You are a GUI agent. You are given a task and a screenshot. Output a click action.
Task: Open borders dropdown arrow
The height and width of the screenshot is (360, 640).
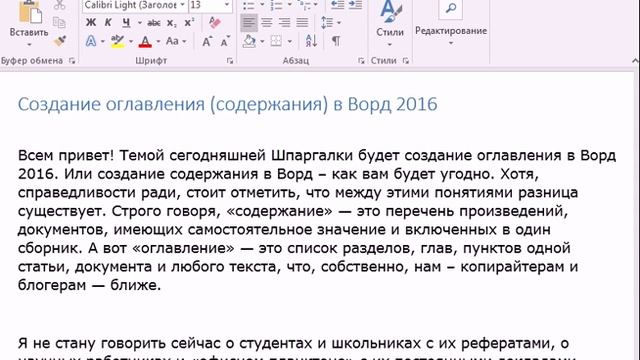click(x=289, y=42)
